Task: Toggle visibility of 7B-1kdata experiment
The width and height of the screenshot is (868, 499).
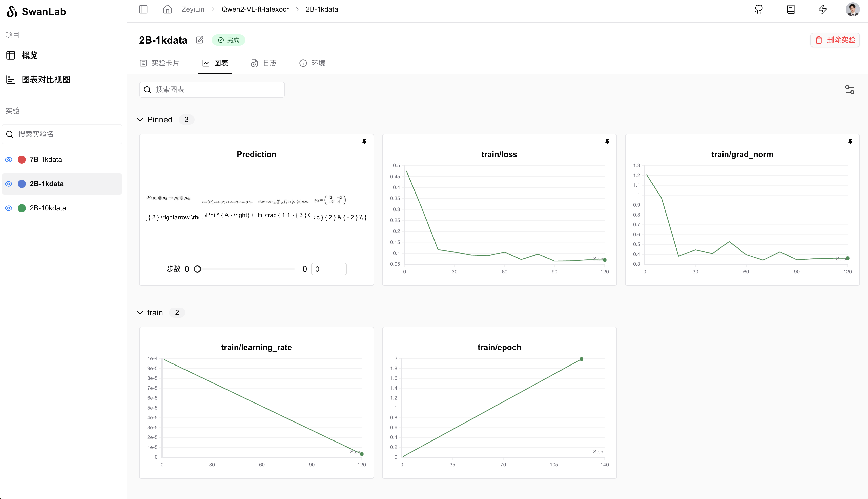Action: click(x=9, y=159)
